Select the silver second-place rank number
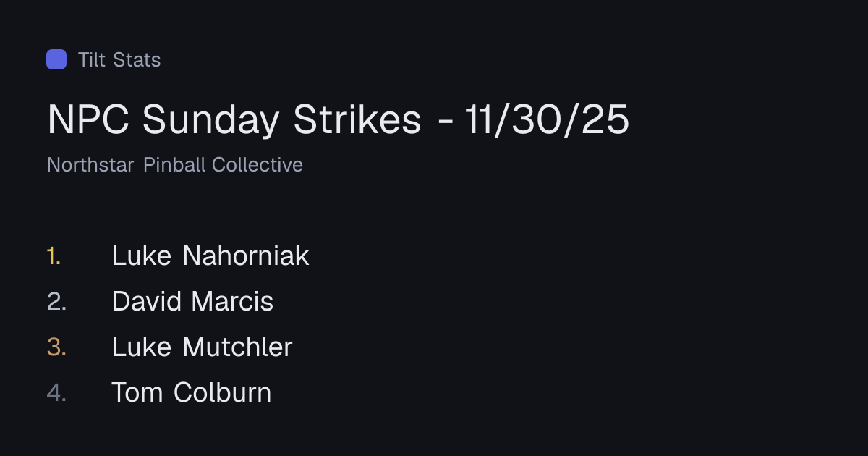868x456 pixels. click(x=56, y=301)
